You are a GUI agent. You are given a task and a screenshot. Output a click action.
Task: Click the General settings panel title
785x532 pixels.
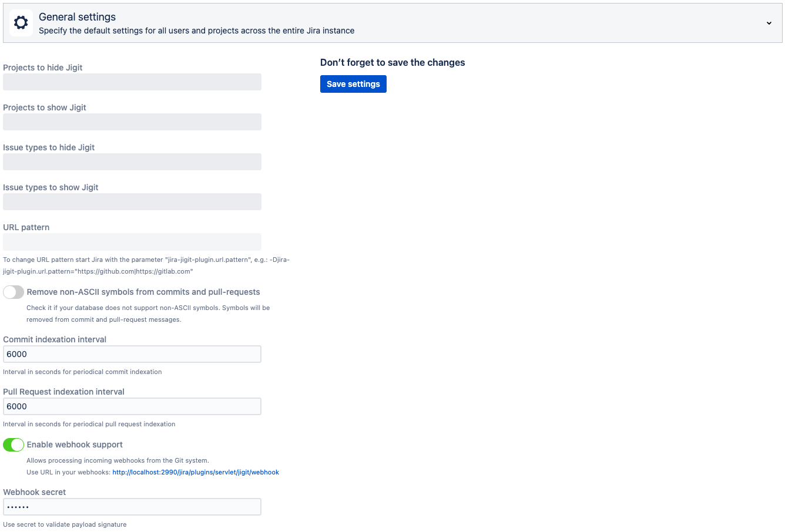77,17
